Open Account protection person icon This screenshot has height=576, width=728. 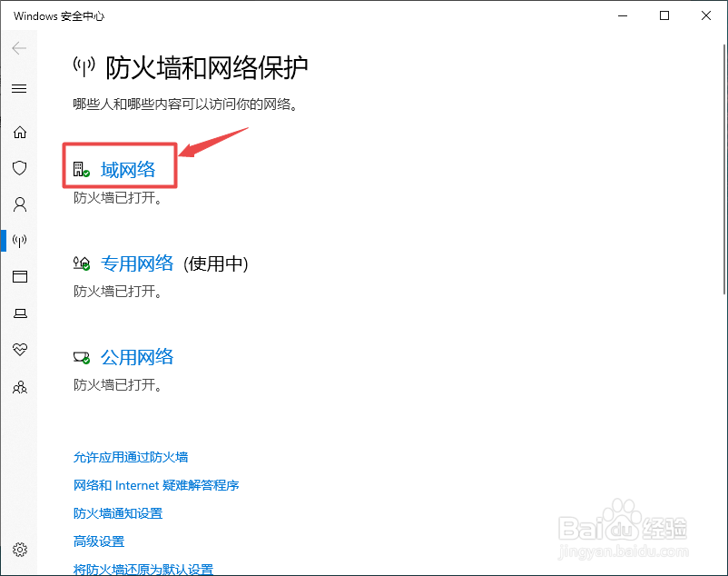20,204
